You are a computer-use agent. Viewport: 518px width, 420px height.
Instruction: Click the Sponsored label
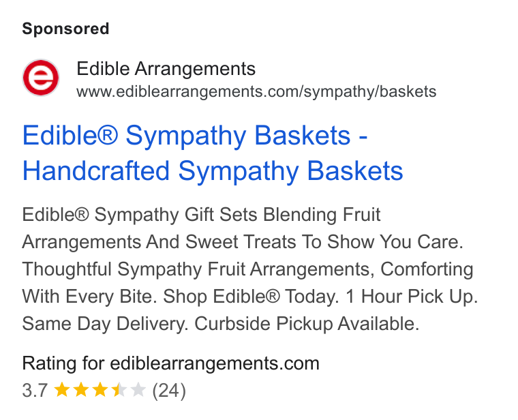(x=65, y=29)
